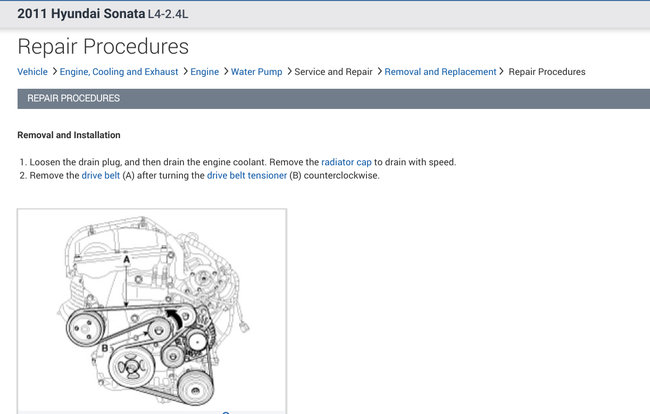Click the 2011 Hyundai Sonata vehicle title
This screenshot has width=650, height=414.
point(103,14)
